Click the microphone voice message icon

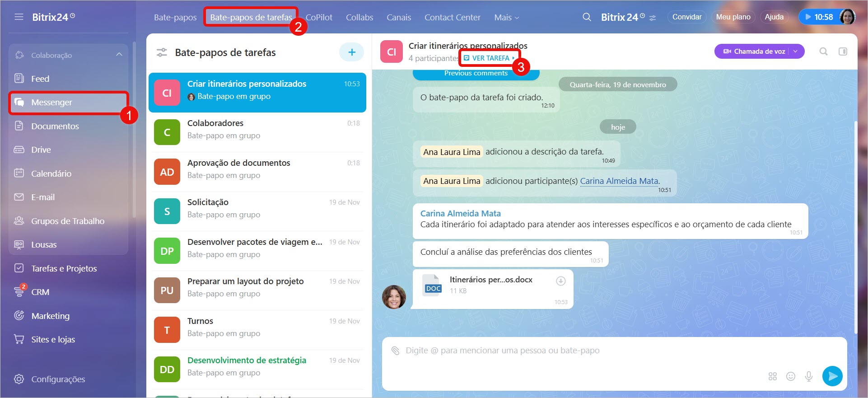808,376
